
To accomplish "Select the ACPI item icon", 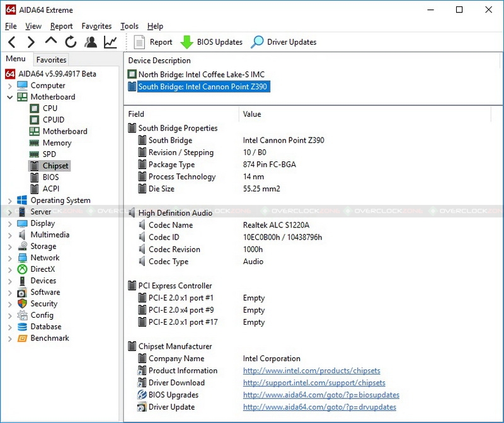I will point(35,189).
